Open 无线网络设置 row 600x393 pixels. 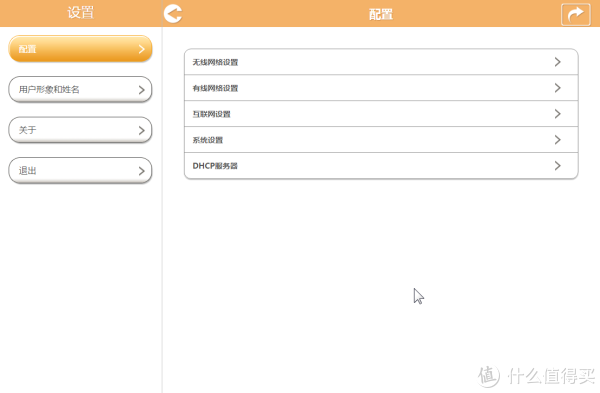381,62
